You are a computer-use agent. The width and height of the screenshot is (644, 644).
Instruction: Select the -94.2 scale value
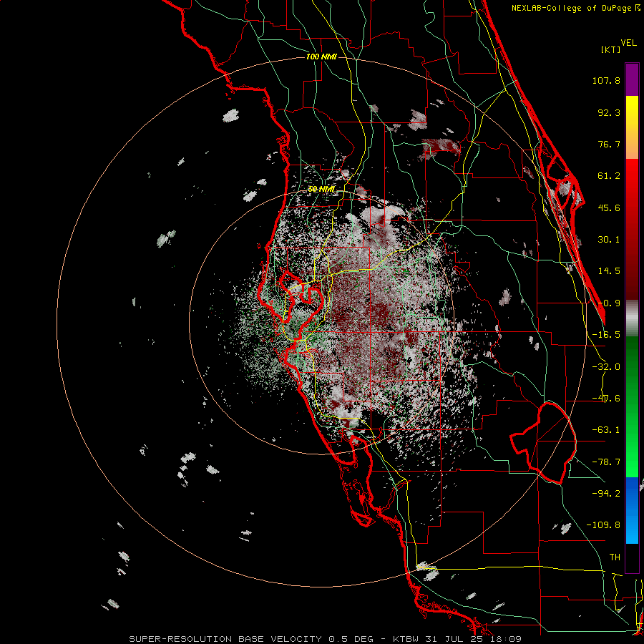click(606, 493)
